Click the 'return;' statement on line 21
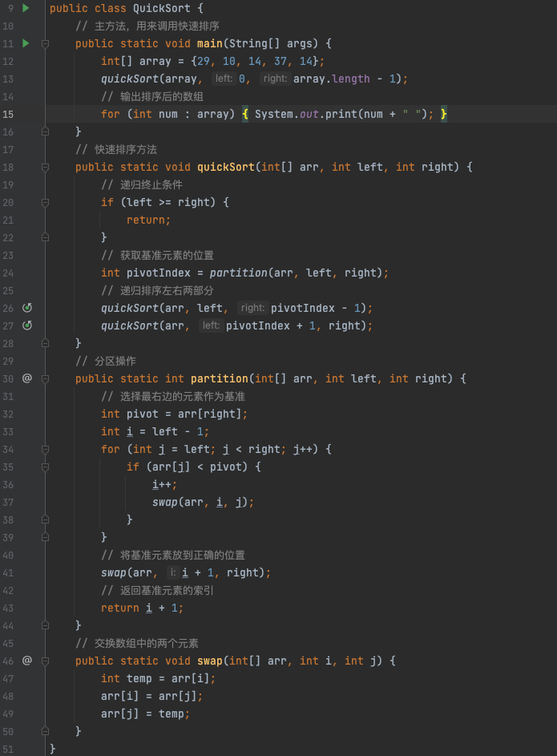557x756 pixels. 148,220
